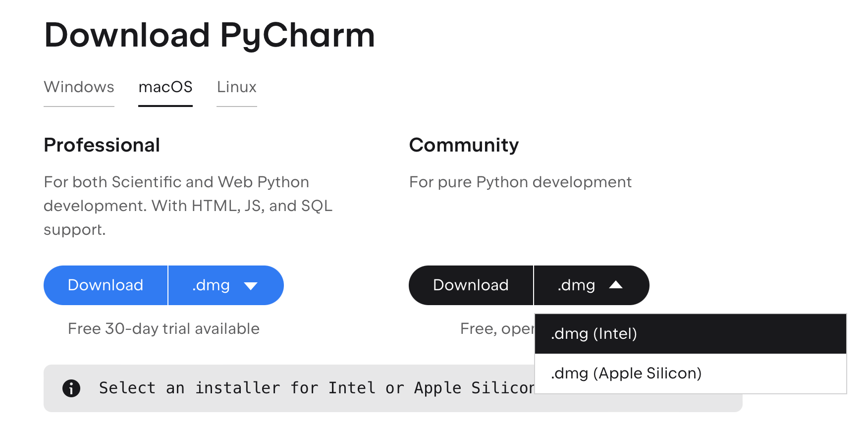The width and height of the screenshot is (868, 425).
Task: Click the 'Download PyCharm' page title
Action: coord(210,36)
